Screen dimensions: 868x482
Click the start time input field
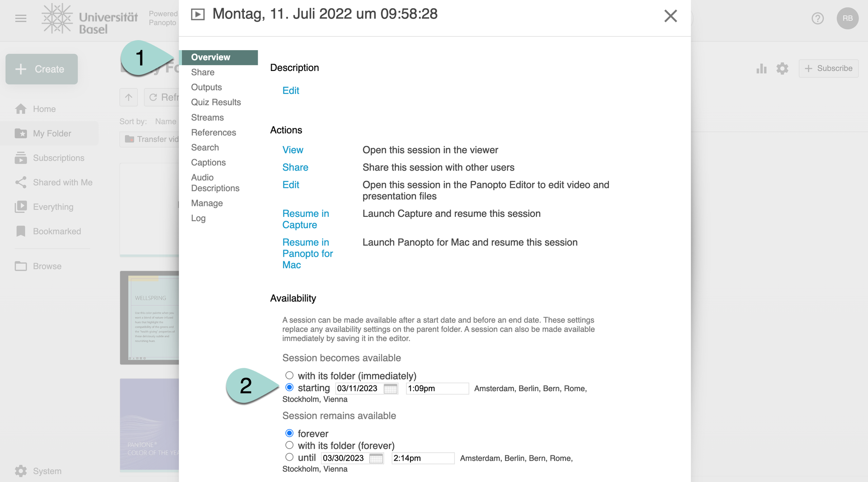tap(437, 388)
